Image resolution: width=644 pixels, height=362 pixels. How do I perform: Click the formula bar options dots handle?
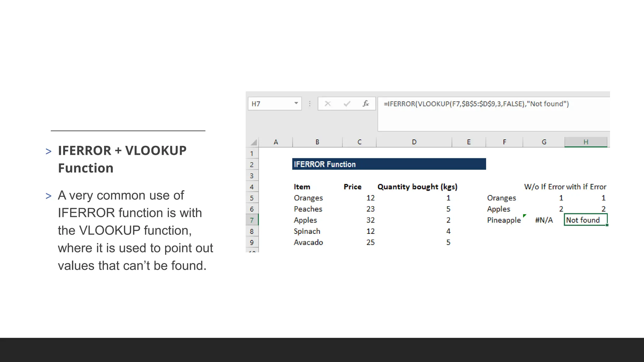[310, 104]
